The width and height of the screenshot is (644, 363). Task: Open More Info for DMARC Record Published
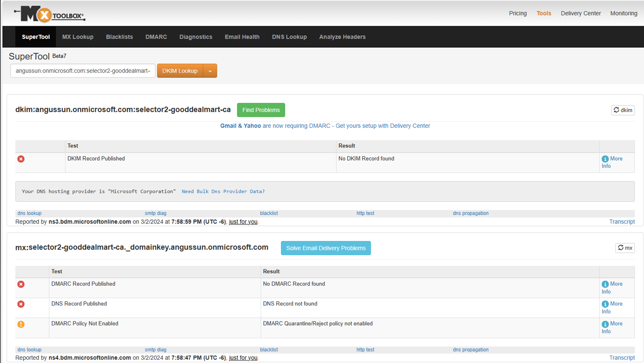[x=612, y=288]
